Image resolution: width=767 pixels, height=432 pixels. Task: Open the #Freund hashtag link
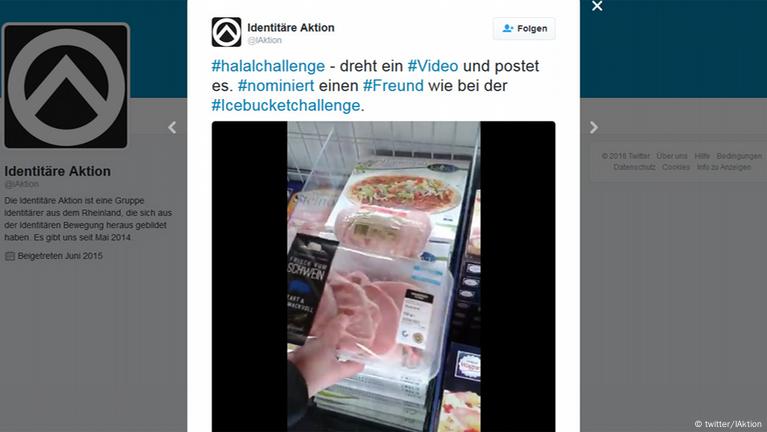pyautogui.click(x=393, y=86)
